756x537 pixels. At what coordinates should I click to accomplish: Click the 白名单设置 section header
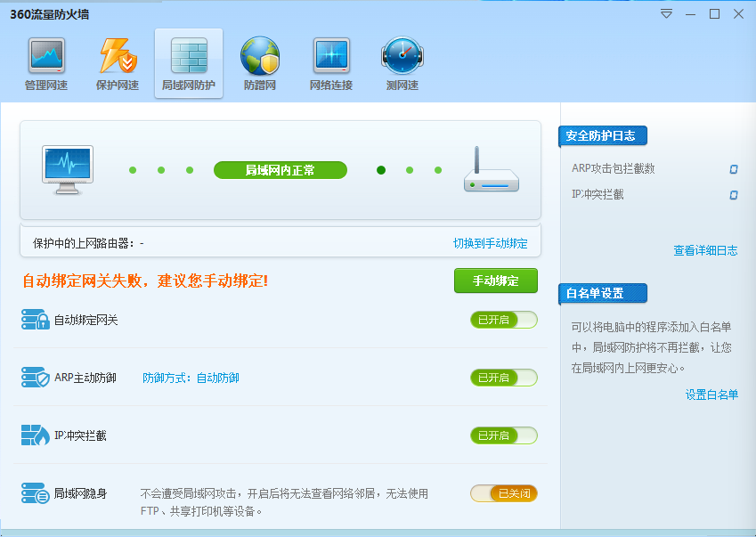pos(603,293)
